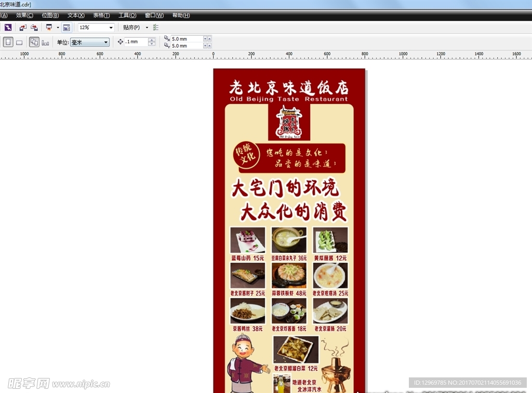Image resolution: width=532 pixels, height=393 pixels.
Task: Select the 蓝莓山药 15元 price label
Action: point(248,258)
